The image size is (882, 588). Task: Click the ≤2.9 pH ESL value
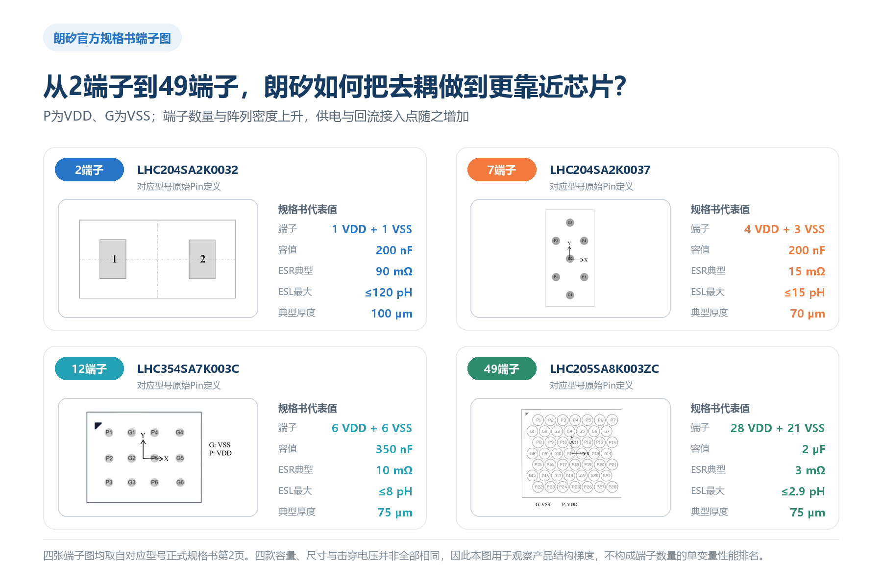803,491
